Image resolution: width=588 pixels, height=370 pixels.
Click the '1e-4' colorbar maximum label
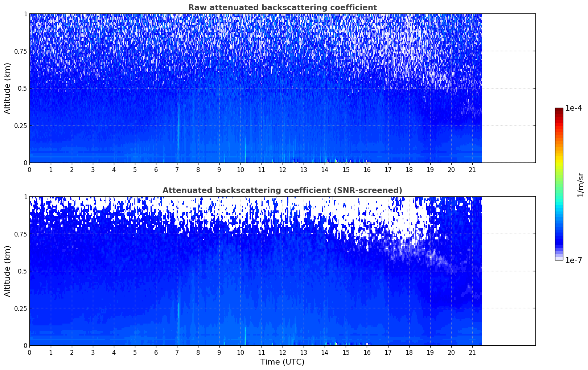point(573,108)
